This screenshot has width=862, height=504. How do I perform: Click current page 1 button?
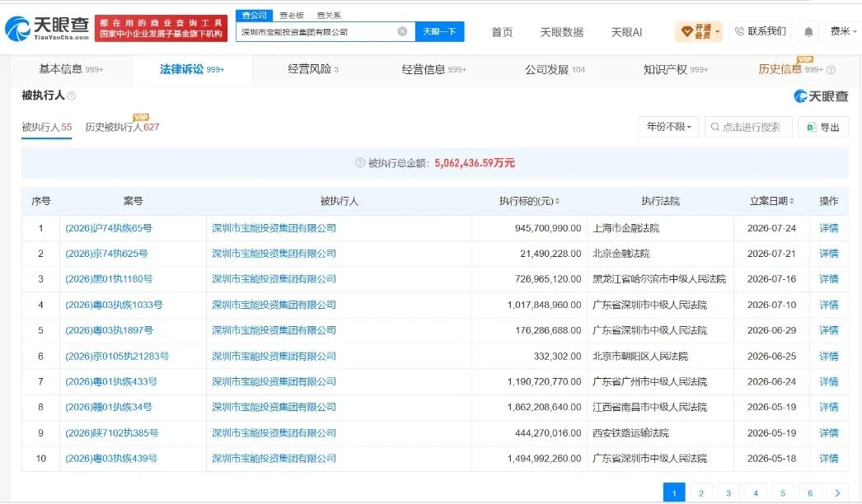coord(674,493)
